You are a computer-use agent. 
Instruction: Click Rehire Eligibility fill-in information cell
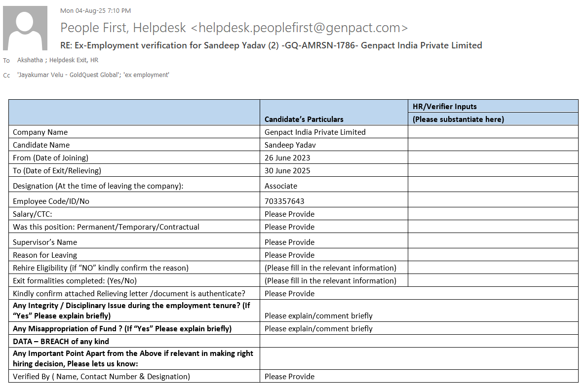[330, 268]
